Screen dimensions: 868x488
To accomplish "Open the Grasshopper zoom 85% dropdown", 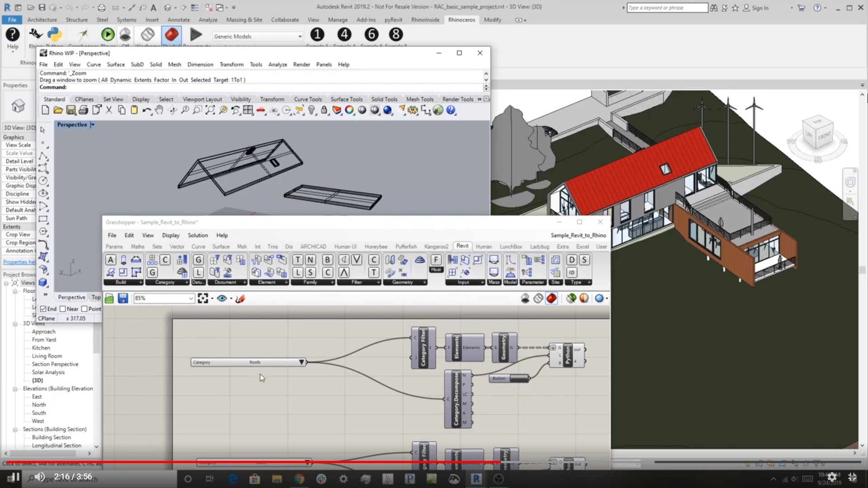I will pos(191,298).
